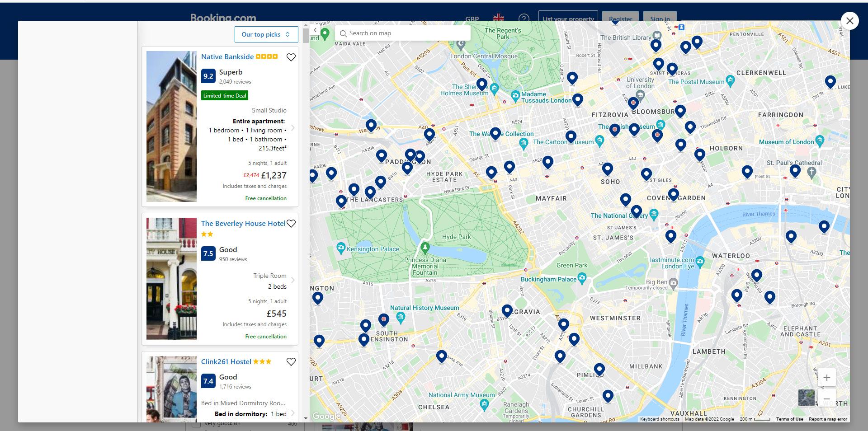Switch to satellite map layer thumbnail

click(807, 398)
